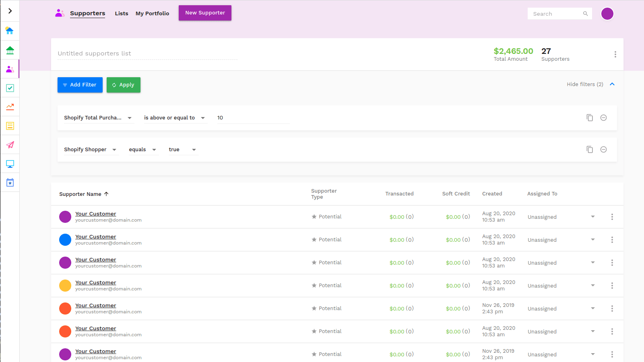View analytics via the trending chart icon
Screen dimensions: 644x362
pyautogui.click(x=10, y=107)
